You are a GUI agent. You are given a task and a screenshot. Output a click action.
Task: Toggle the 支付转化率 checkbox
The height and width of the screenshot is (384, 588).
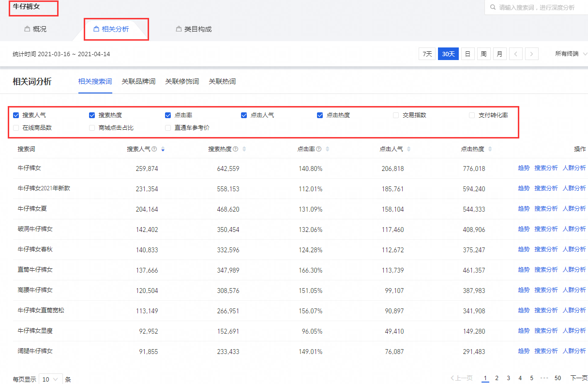tap(472, 115)
